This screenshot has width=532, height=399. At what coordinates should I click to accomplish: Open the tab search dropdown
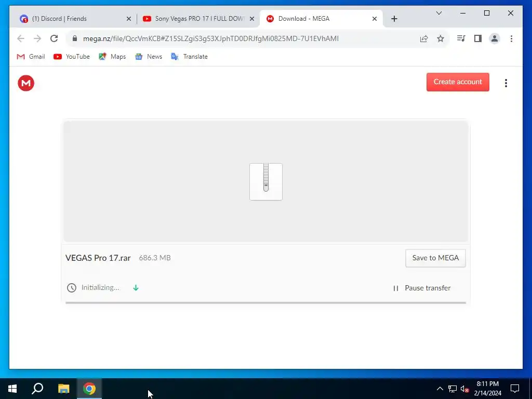(438, 13)
